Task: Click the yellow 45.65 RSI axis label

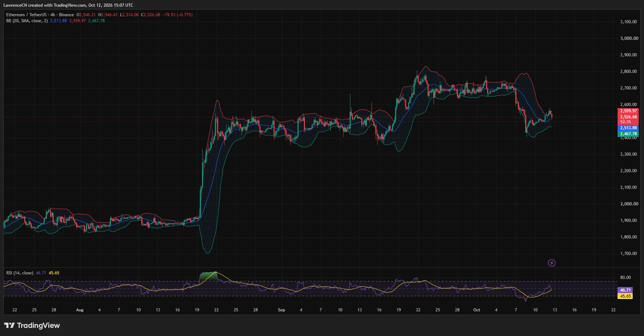Action: 625,296
